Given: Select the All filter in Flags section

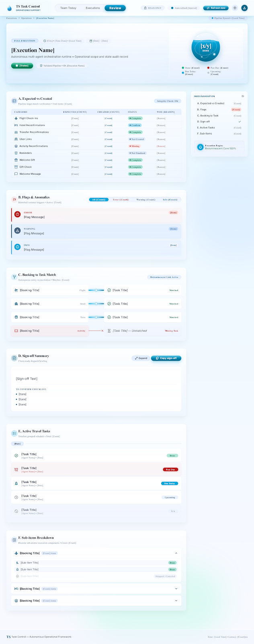Looking at the screenshot, I should (x=99, y=200).
